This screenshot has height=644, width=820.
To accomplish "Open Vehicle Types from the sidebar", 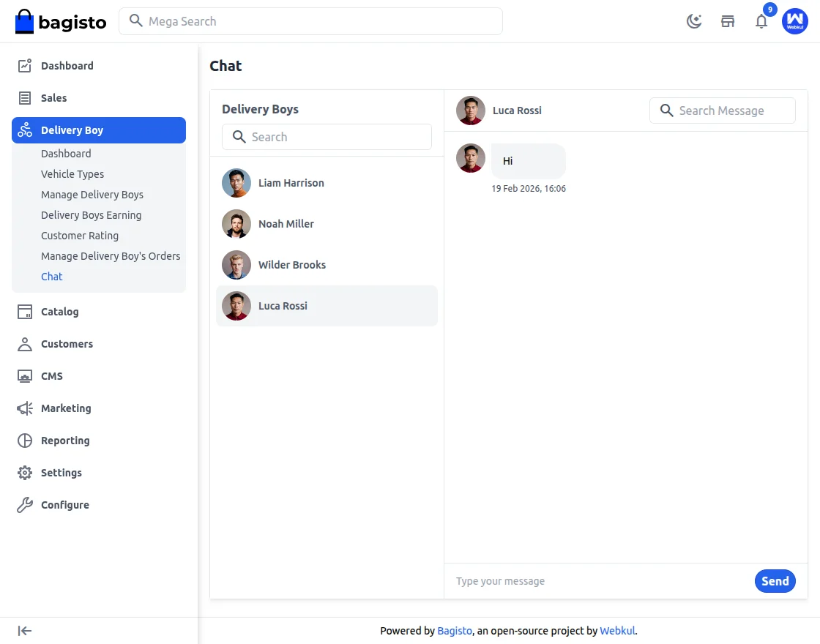I will [72, 174].
